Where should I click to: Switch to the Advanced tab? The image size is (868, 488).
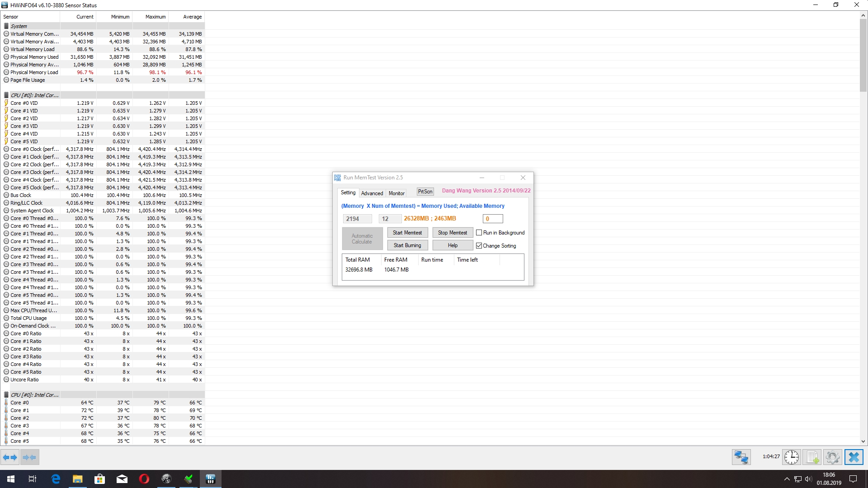click(x=372, y=193)
